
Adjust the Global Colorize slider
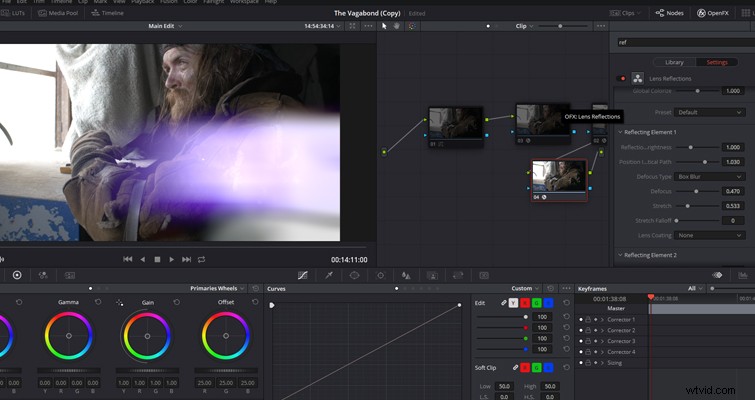tap(697, 91)
